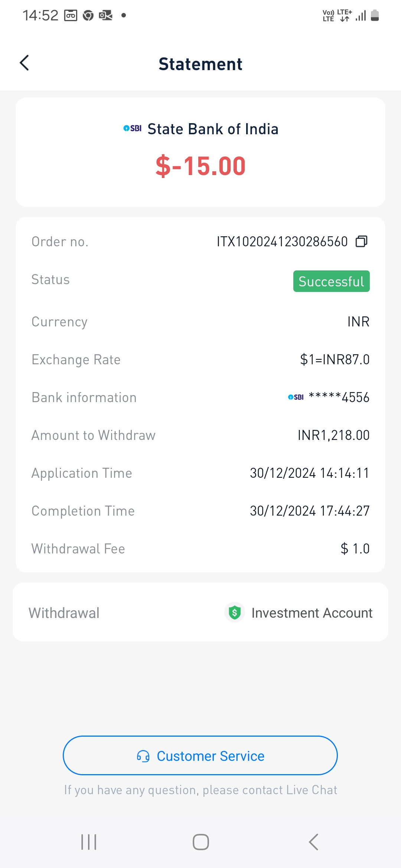Copy the order number using copy icon
Viewport: 401px width, 868px height.
tap(361, 241)
